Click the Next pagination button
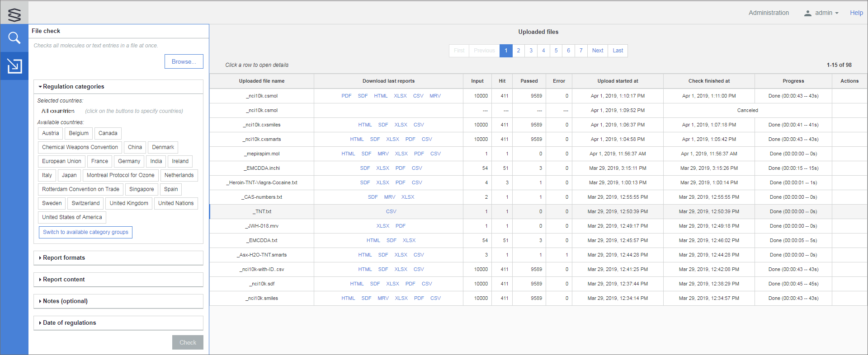Screen dimensions: 868x355 [597, 51]
